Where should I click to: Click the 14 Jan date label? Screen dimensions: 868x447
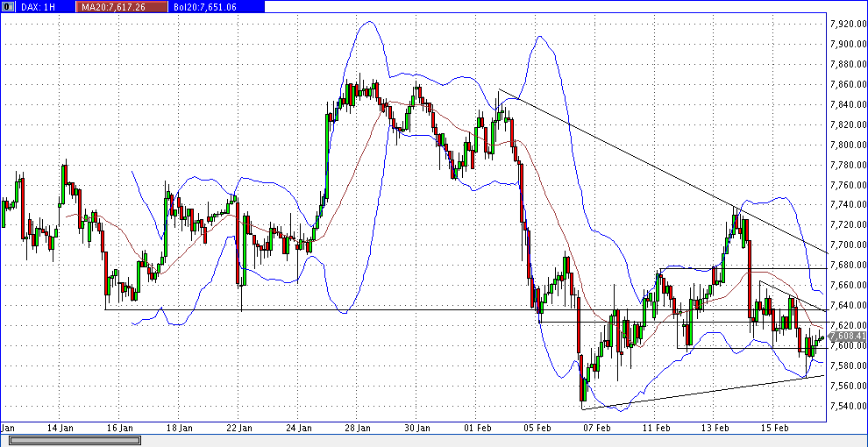(x=60, y=428)
